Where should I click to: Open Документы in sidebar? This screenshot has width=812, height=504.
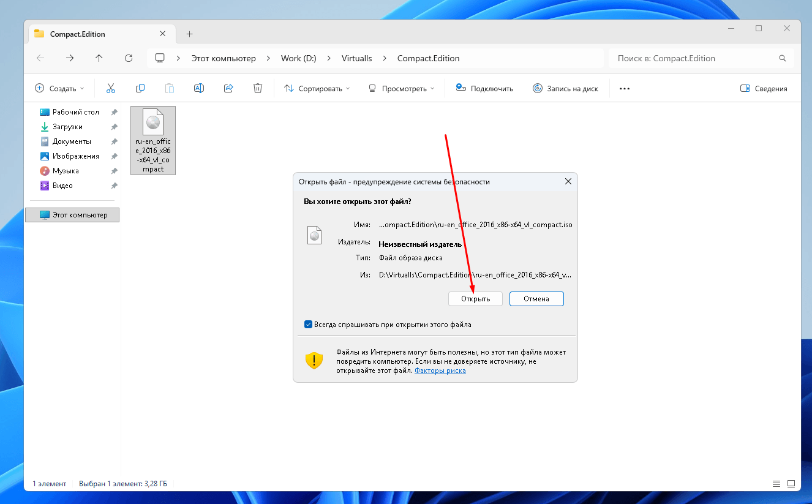(x=65, y=141)
